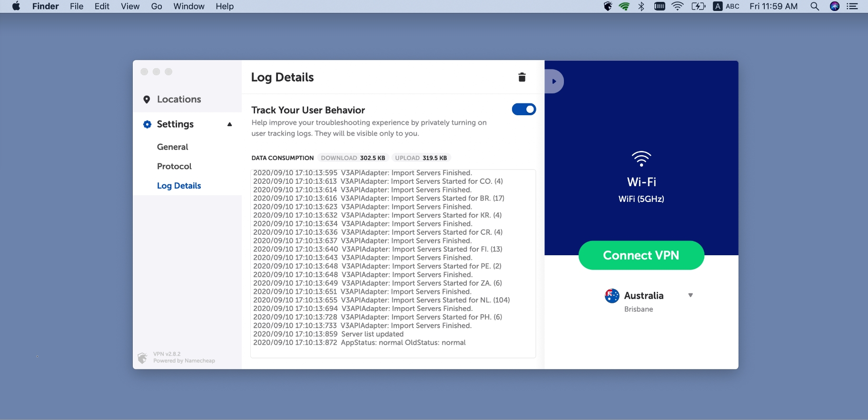Select the Protocol settings item
Viewport: 868px width, 420px height.
(174, 166)
